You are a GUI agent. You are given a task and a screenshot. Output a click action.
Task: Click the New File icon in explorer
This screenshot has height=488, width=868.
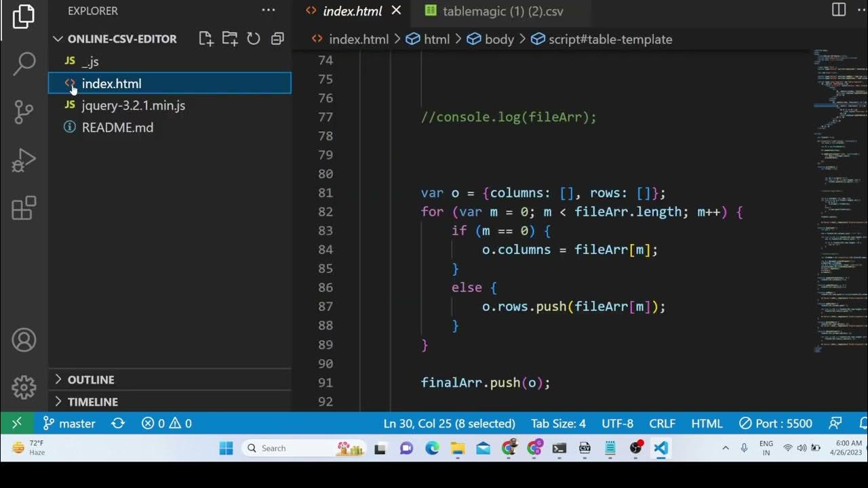coord(206,39)
